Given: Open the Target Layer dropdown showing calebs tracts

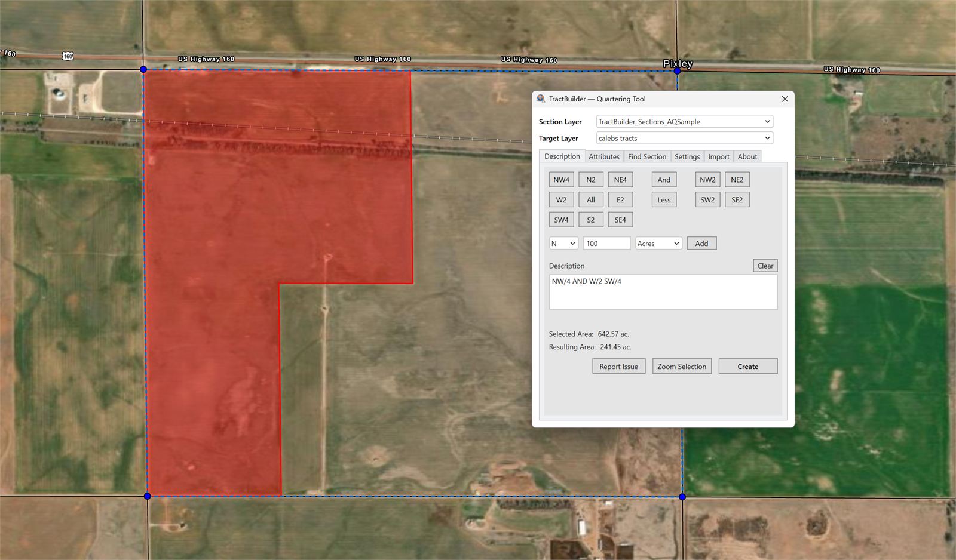Looking at the screenshot, I should coord(768,138).
